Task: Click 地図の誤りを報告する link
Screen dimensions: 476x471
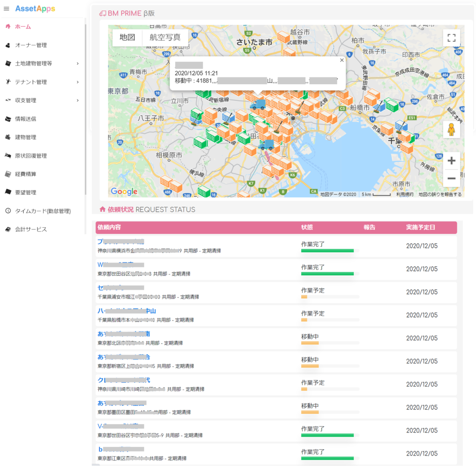Action: [440, 194]
